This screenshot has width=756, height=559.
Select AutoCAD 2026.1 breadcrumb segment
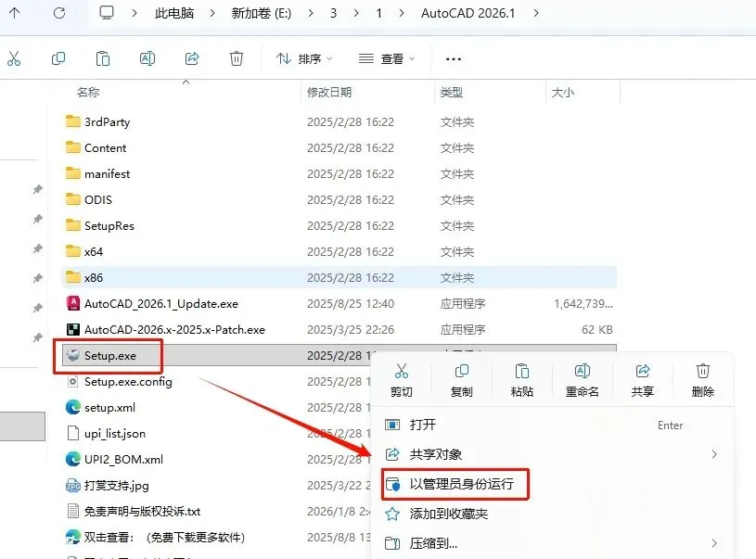coord(468,13)
